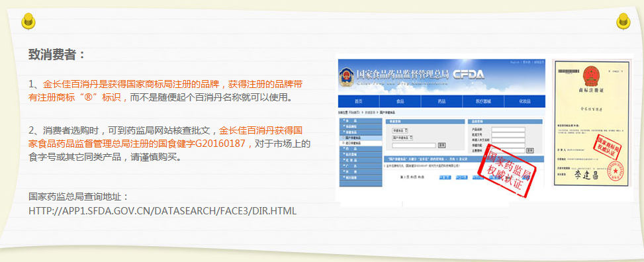Select the 化妆品 navigation tab

click(524, 101)
